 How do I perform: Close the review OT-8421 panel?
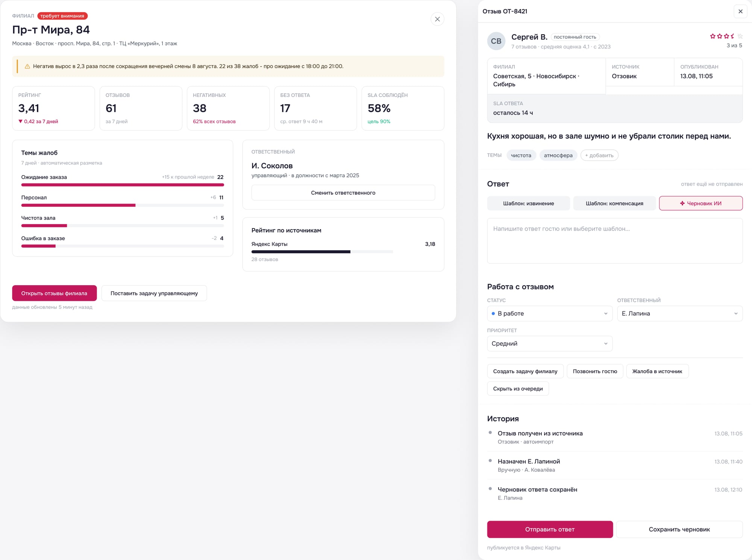pyautogui.click(x=740, y=11)
